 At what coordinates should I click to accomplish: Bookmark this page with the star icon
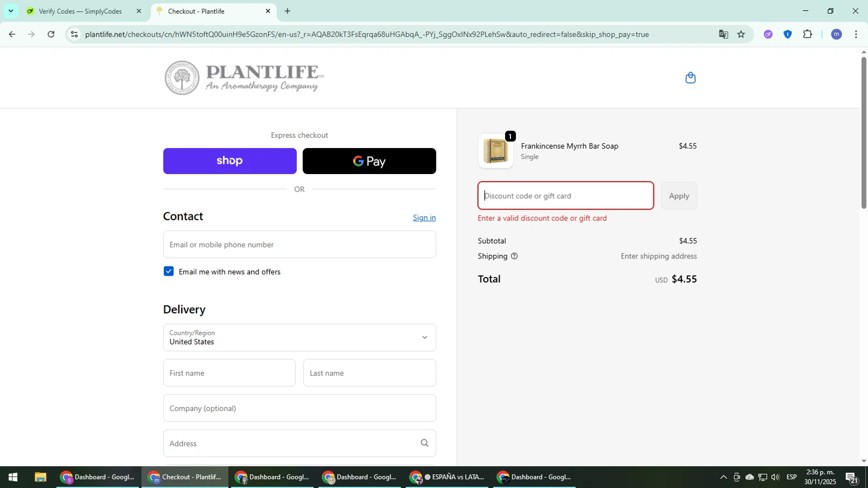(x=741, y=34)
